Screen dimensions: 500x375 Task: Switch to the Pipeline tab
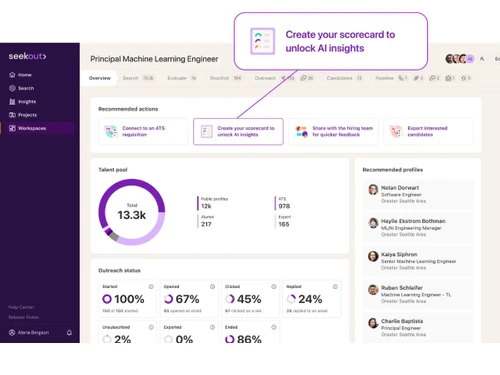[x=384, y=78]
